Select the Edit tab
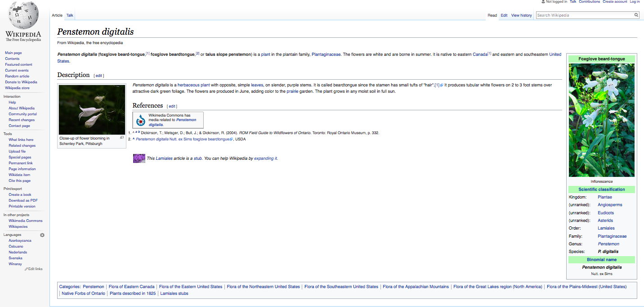The height and width of the screenshot is (307, 644). coord(504,15)
